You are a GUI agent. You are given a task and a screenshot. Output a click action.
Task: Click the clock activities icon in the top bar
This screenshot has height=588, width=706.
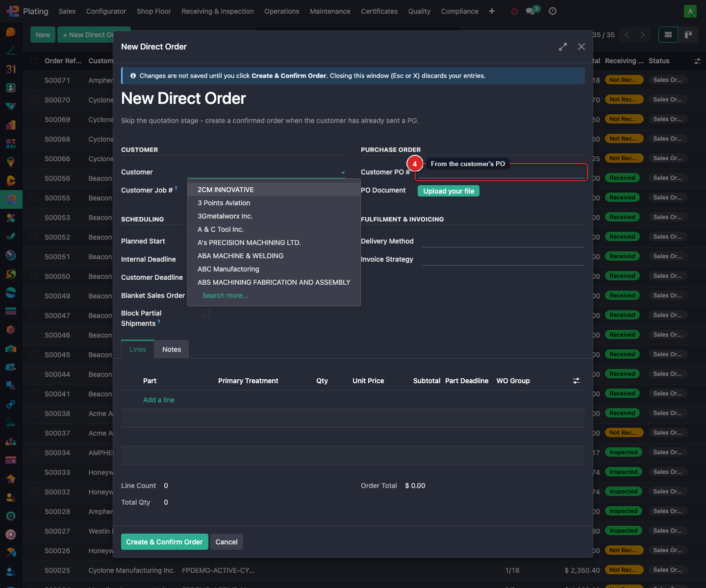(x=553, y=11)
